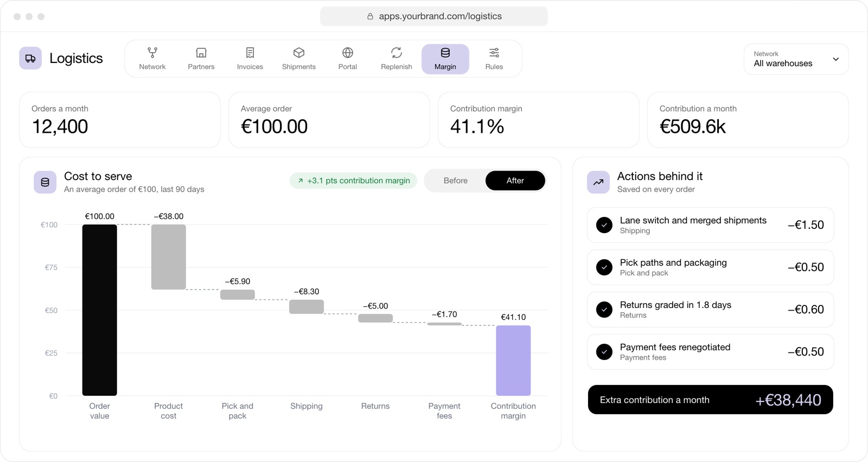868x462 pixels.
Task: Click the –€0.60 Returns savings amount
Action: click(x=806, y=310)
